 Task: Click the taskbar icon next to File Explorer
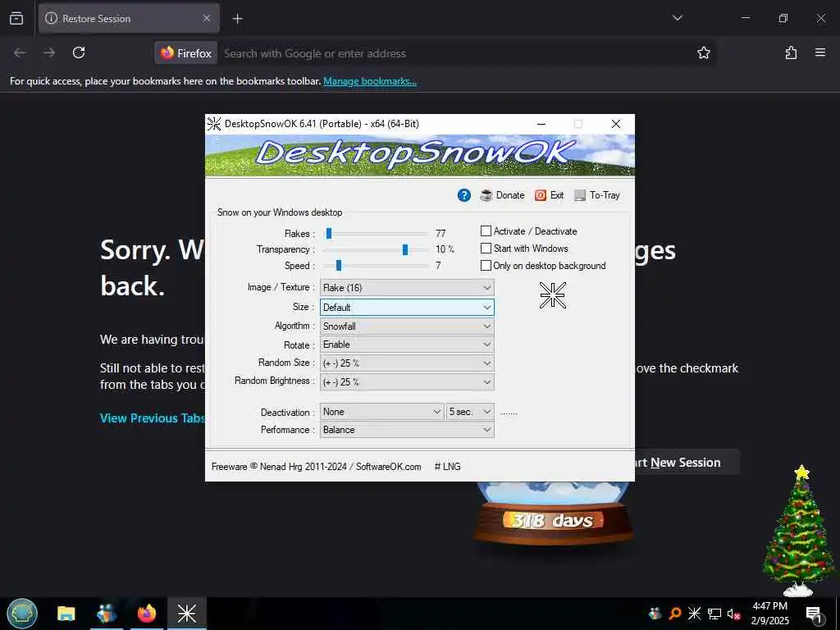tap(107, 614)
